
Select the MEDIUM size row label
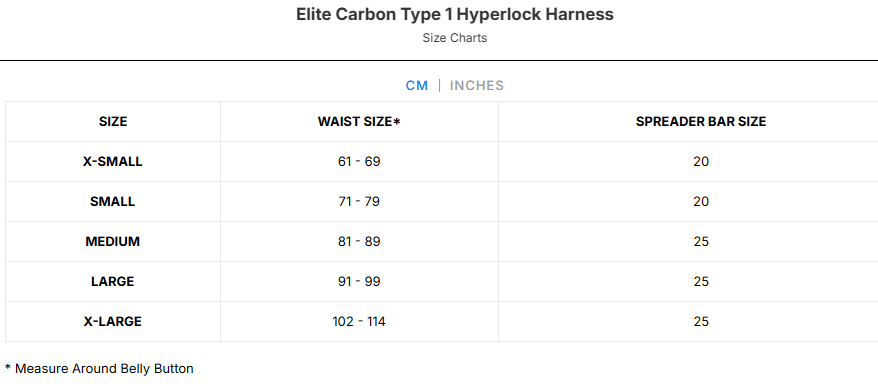point(113,242)
